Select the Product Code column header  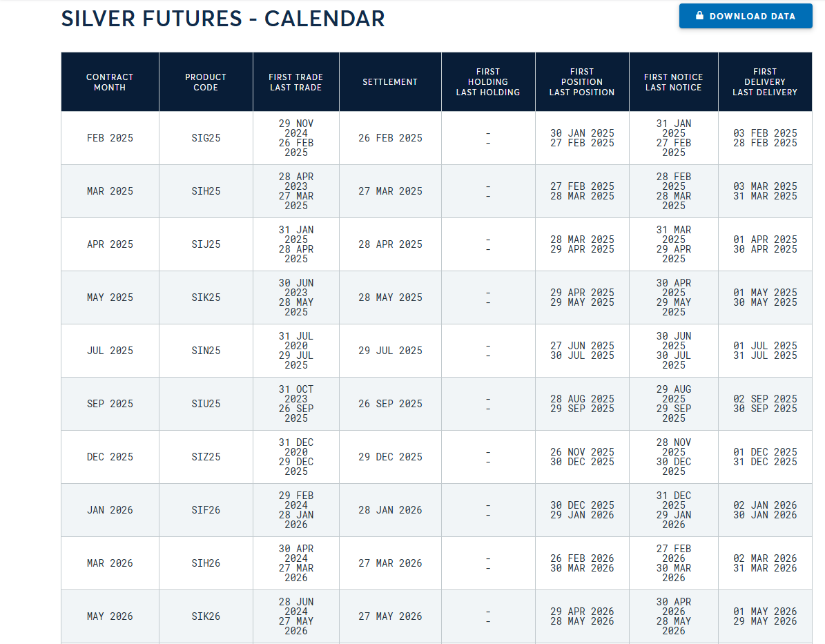pyautogui.click(x=206, y=82)
